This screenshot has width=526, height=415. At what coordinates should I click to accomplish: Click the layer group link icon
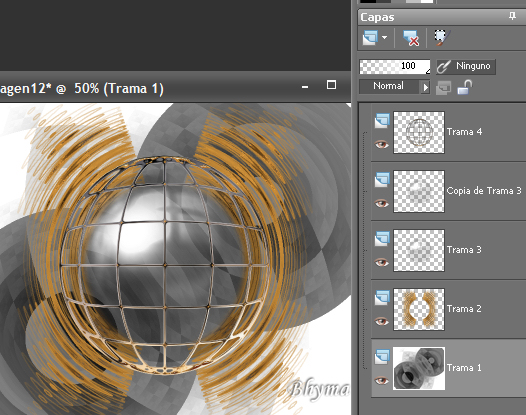pos(443,88)
